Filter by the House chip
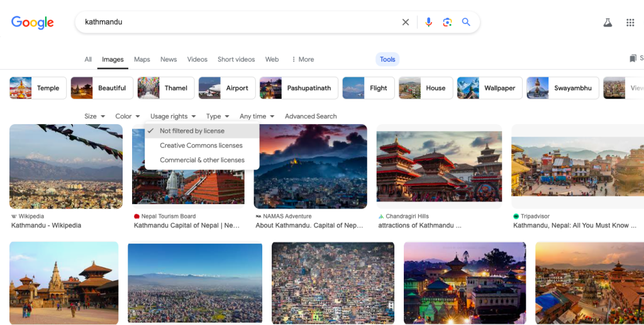This screenshot has width=644, height=325. point(426,88)
